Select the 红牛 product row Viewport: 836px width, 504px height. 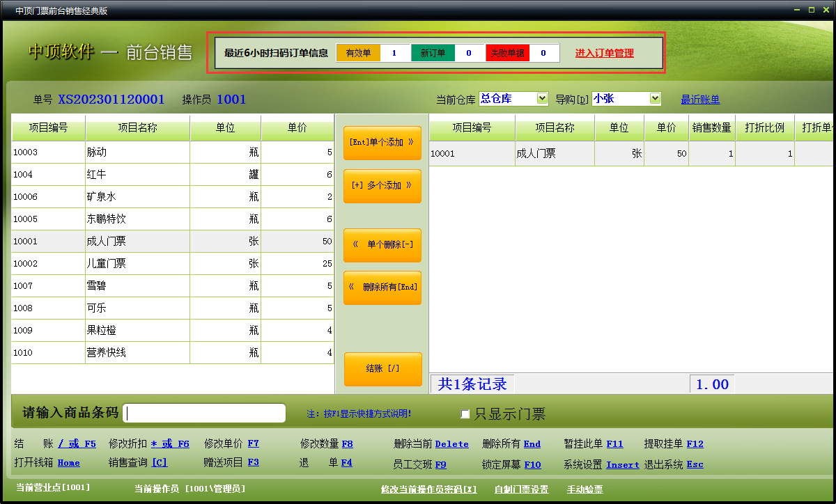173,175
